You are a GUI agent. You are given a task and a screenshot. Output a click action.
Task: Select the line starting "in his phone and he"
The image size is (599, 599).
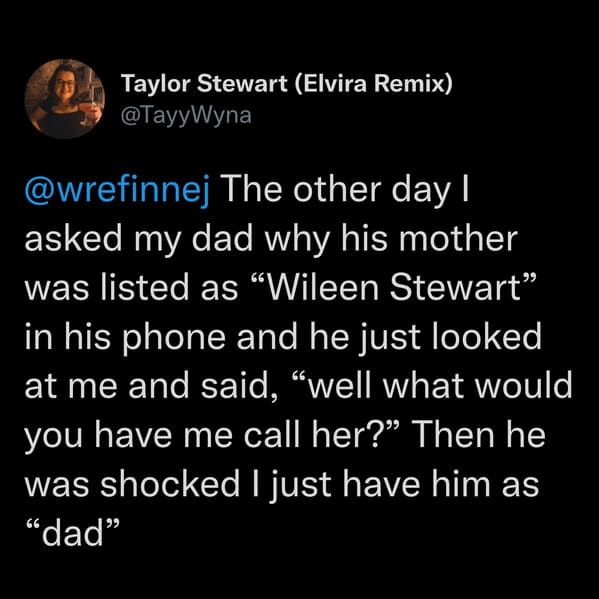pos(283,338)
